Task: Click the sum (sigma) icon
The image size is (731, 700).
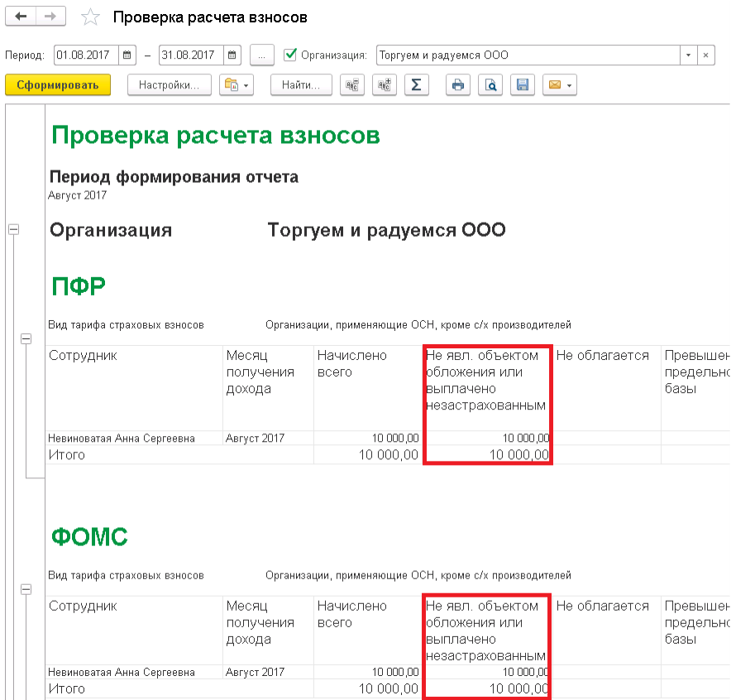Action: [416, 85]
